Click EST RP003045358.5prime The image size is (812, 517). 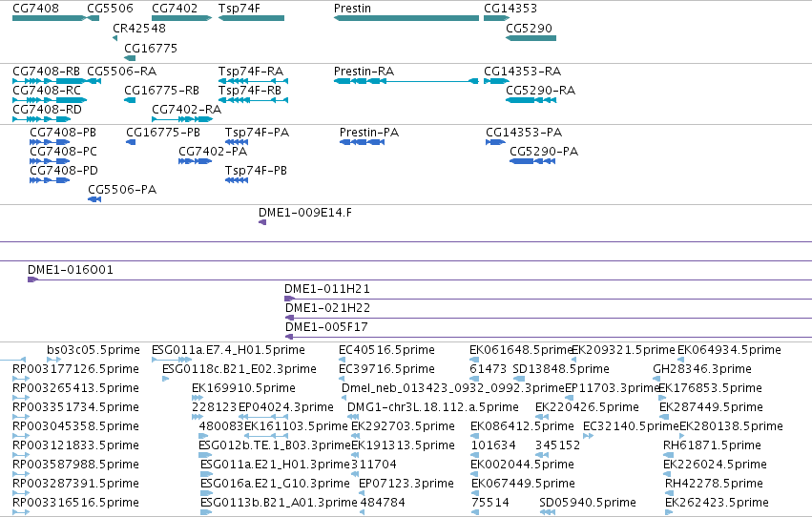coord(21,436)
